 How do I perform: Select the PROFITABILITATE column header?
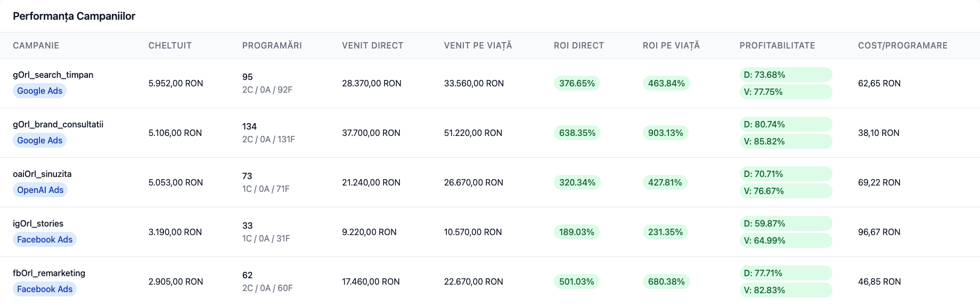[777, 45]
